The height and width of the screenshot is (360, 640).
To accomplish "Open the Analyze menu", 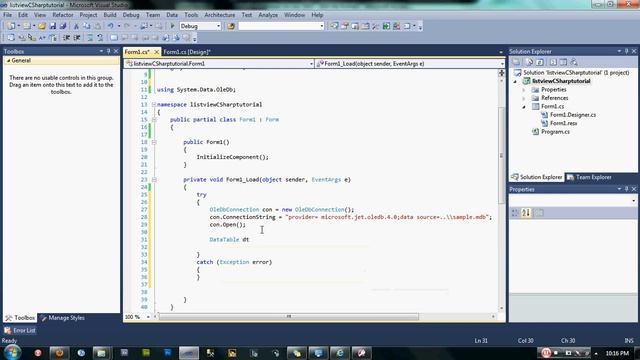I will [x=268, y=15].
